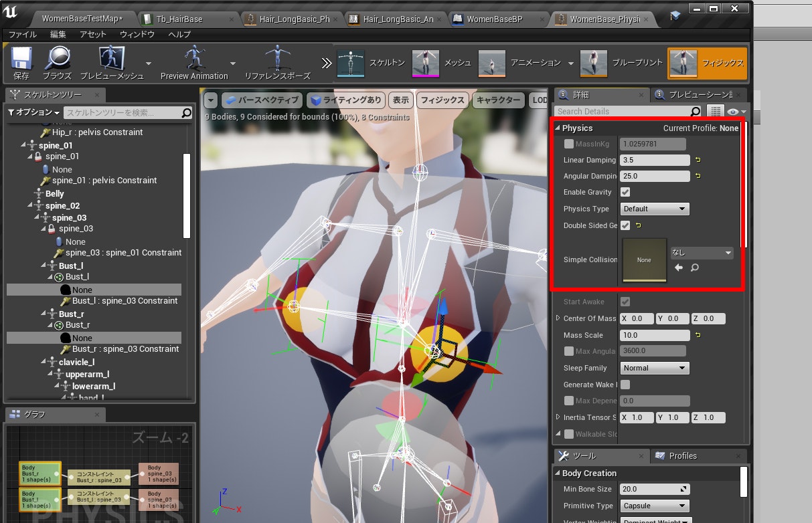Toggle Generate Wake Events checkbox
Viewport: 812px width, 523px height.
click(625, 385)
